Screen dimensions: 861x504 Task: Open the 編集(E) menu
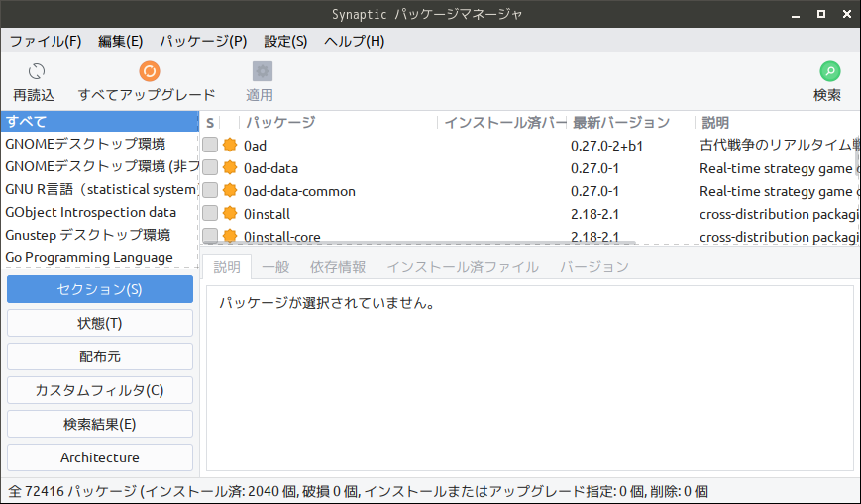120,42
